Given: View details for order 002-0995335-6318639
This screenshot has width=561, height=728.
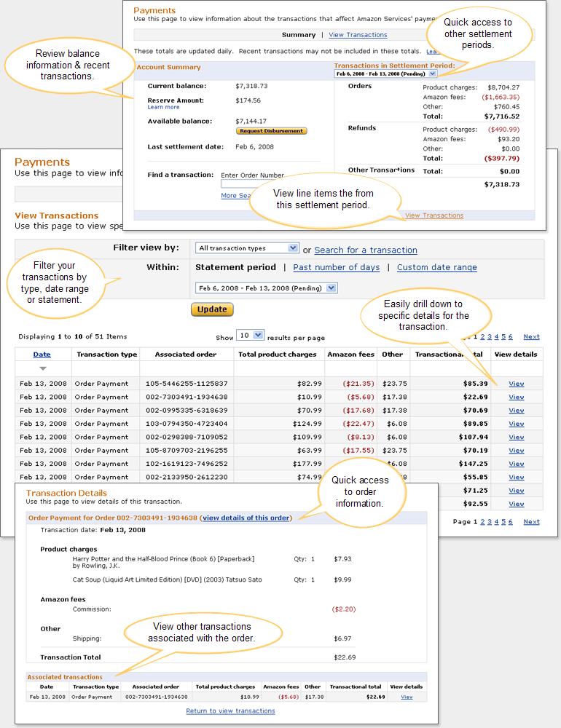Looking at the screenshot, I should click(x=517, y=411).
